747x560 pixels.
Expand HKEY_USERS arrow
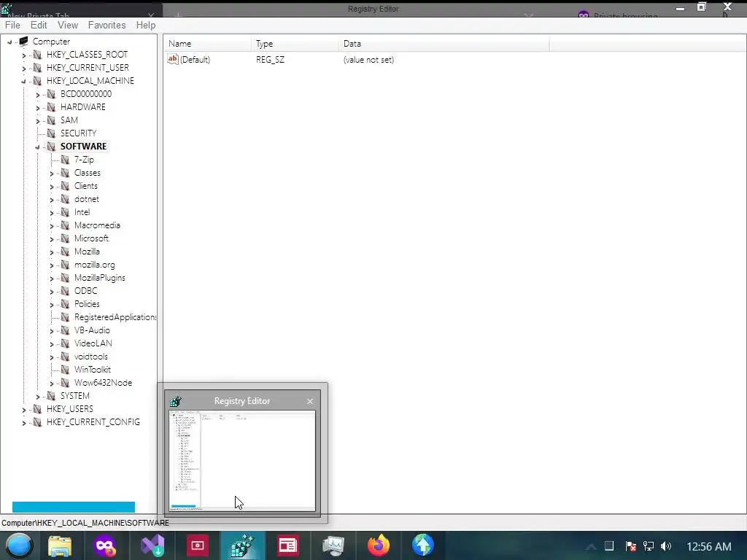[x=24, y=410]
